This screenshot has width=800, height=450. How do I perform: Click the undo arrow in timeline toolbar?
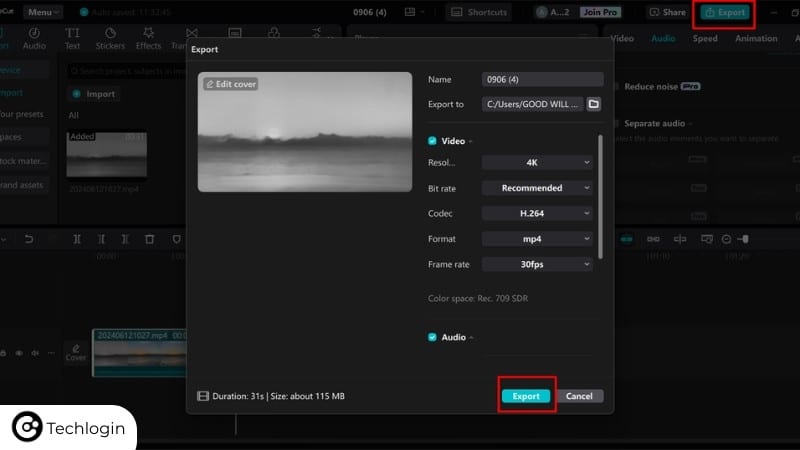29,239
